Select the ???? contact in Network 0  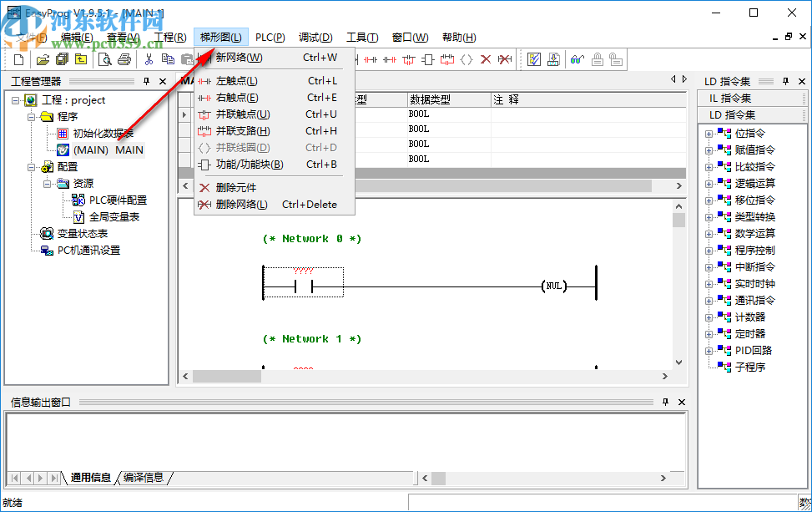click(304, 282)
